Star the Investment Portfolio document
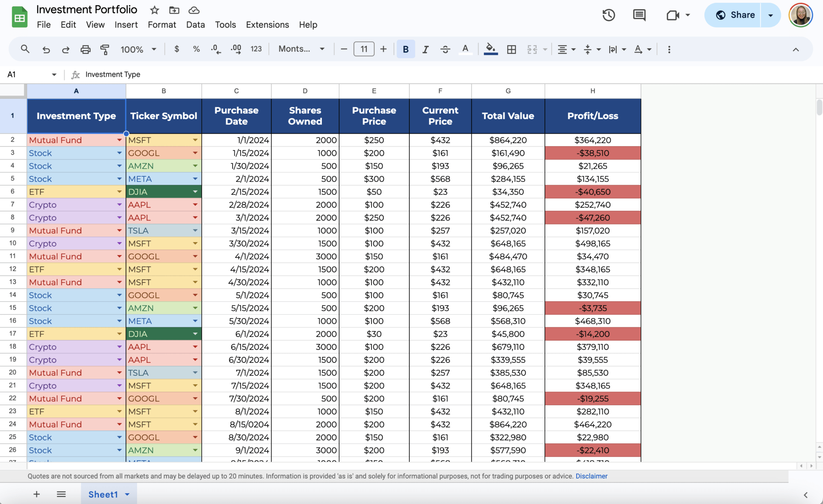Viewport: 823px width, 504px height. [x=155, y=10]
